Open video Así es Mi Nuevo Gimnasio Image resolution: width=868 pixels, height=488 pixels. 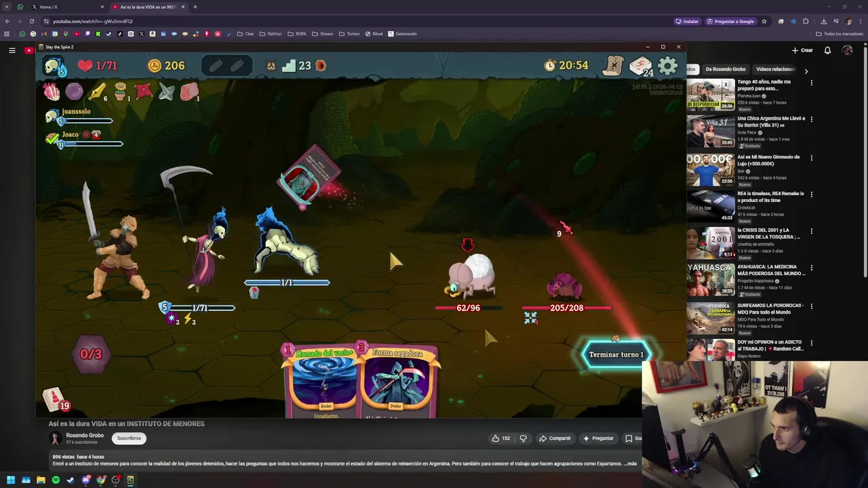pyautogui.click(x=710, y=169)
